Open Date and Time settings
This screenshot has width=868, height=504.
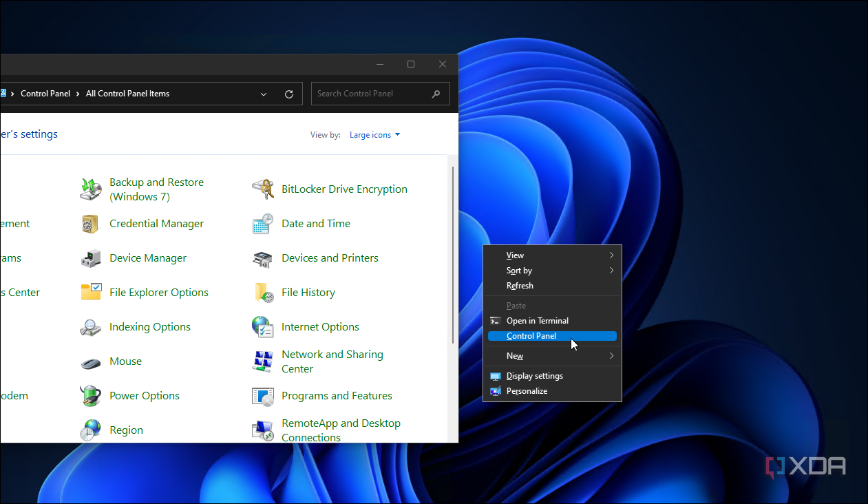point(315,223)
